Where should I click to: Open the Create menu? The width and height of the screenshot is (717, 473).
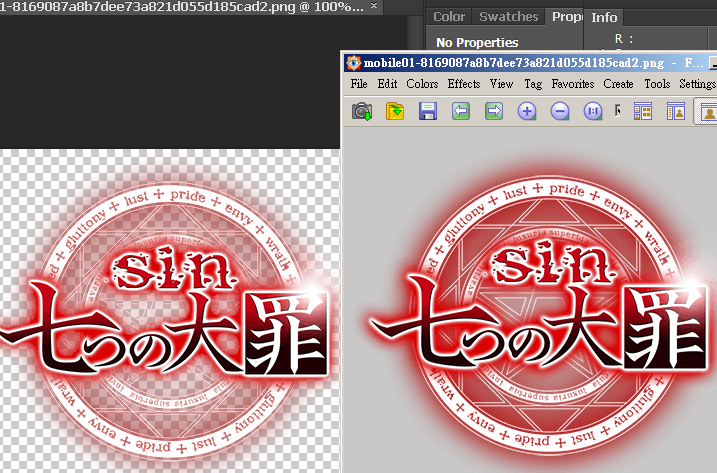pos(618,84)
